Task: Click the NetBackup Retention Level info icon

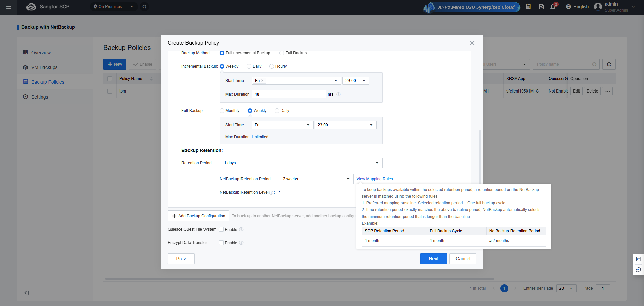Action: 271,193
